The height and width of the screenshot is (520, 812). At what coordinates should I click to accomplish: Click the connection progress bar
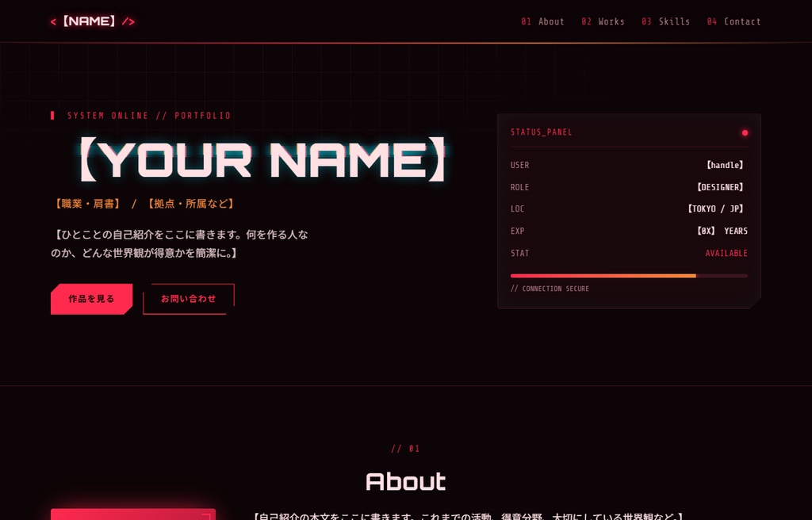(x=629, y=276)
